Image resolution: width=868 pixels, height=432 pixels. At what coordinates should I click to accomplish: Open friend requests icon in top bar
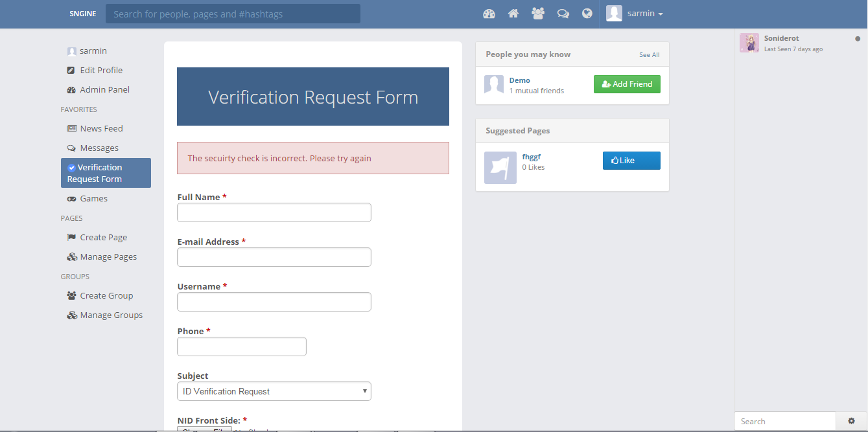coord(538,14)
